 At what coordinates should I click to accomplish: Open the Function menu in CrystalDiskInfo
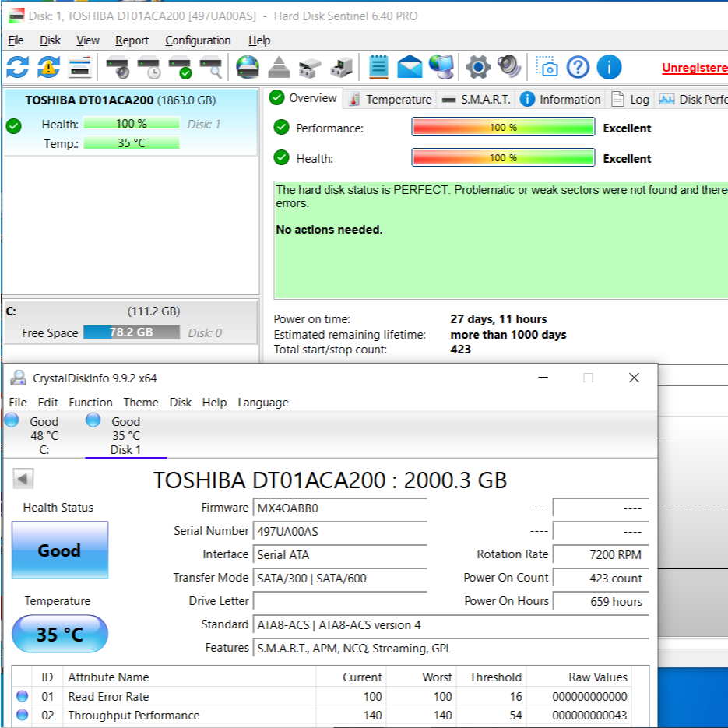pyautogui.click(x=90, y=402)
